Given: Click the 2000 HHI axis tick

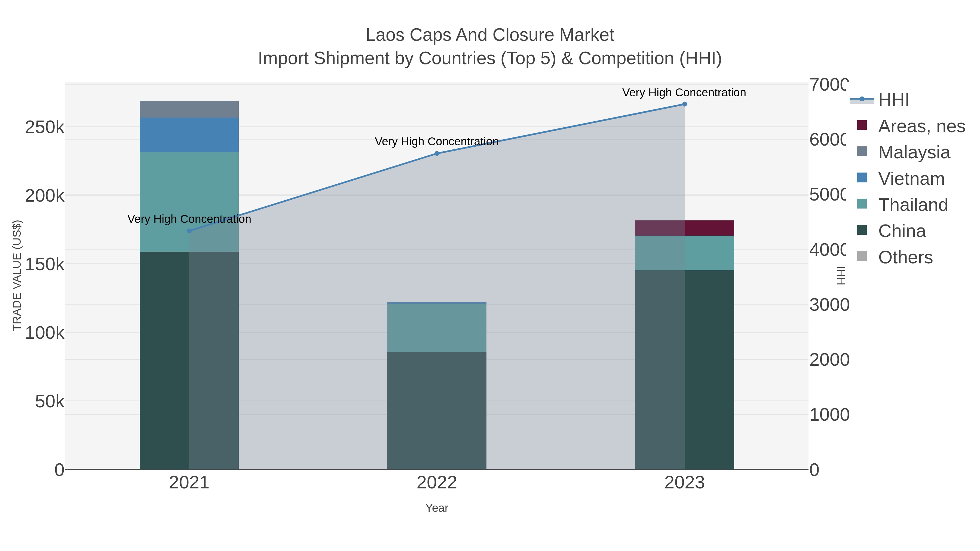Looking at the screenshot, I should [x=829, y=360].
